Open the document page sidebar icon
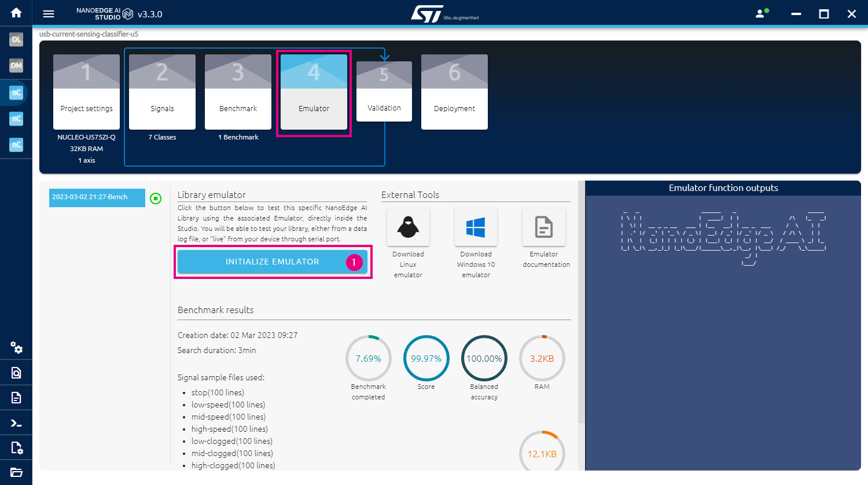Screen dimensions: 868x485 [x=16, y=398]
